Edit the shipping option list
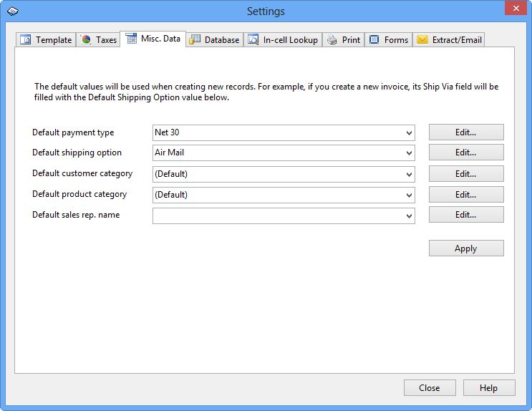The height and width of the screenshot is (411, 532). pos(466,153)
